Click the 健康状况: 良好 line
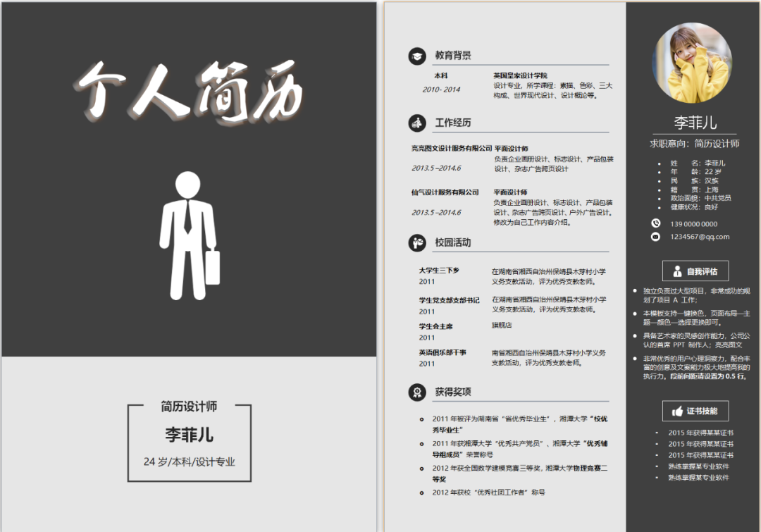Image resolution: width=761 pixels, height=532 pixels. tap(694, 207)
